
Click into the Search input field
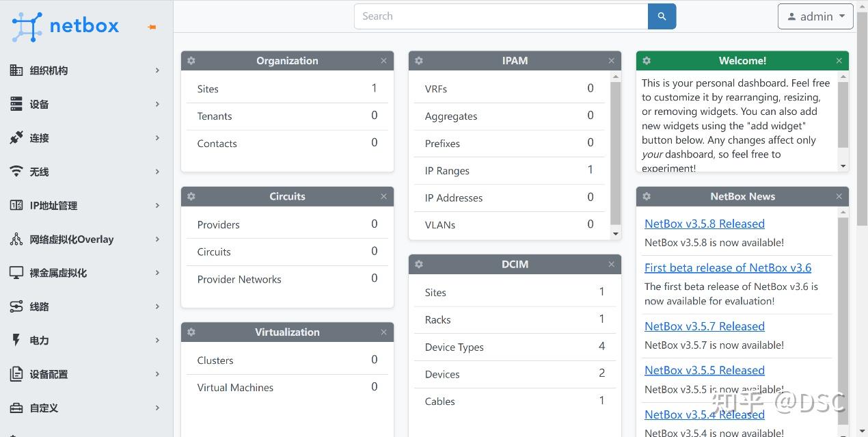500,16
